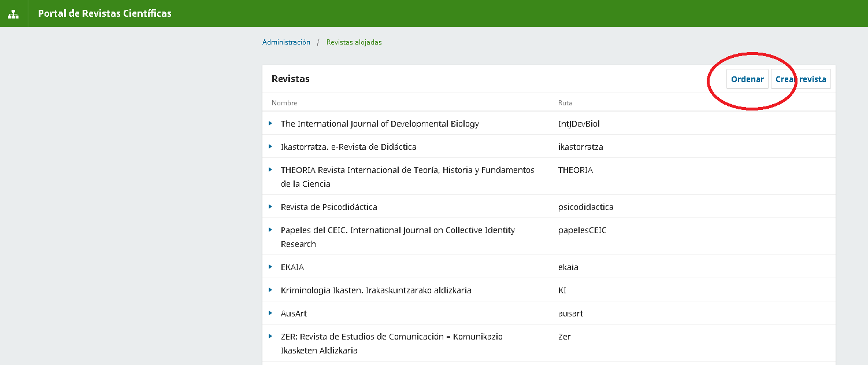The image size is (868, 365).
Task: Expand the Kriminologia Ikasten row
Action: pyautogui.click(x=270, y=290)
